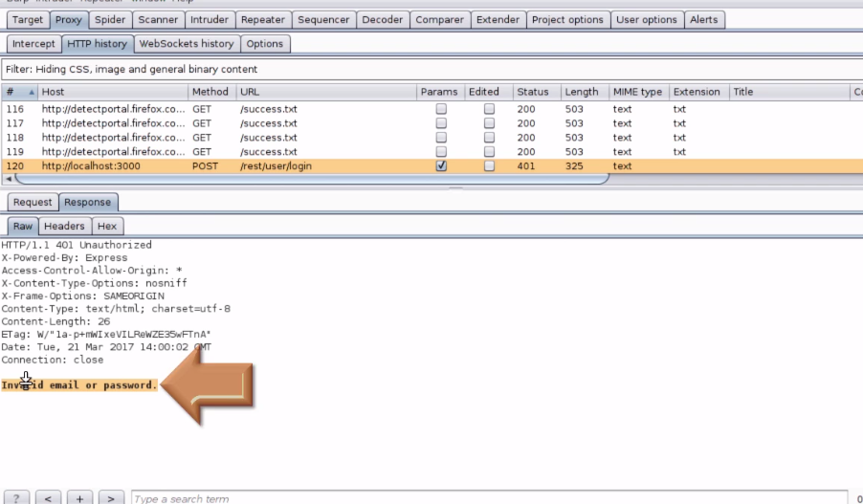Image resolution: width=863 pixels, height=504 pixels.
Task: Toggle checked Params box in row 120
Action: pos(441,165)
